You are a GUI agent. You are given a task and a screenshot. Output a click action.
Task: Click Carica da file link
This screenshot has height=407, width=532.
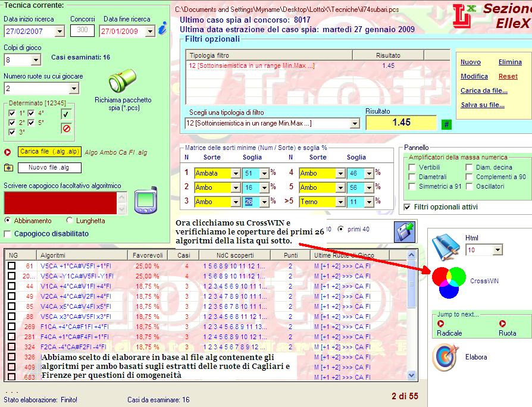(x=484, y=90)
